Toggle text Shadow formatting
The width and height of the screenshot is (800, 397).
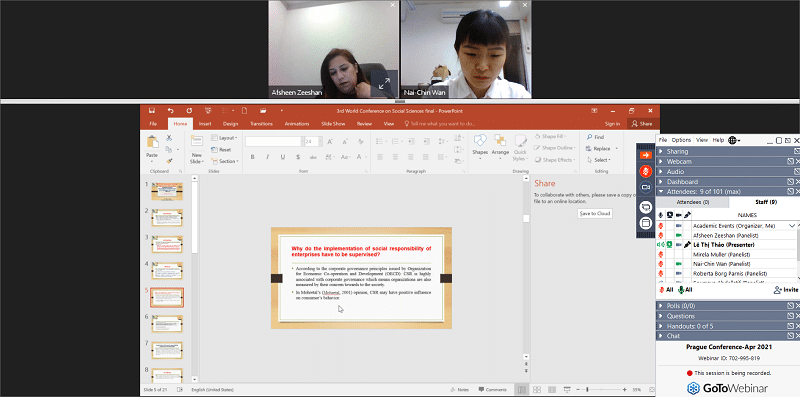pos(298,157)
